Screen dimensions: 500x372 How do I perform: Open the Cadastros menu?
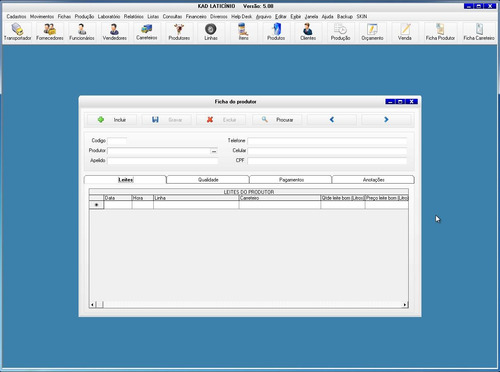click(x=16, y=16)
